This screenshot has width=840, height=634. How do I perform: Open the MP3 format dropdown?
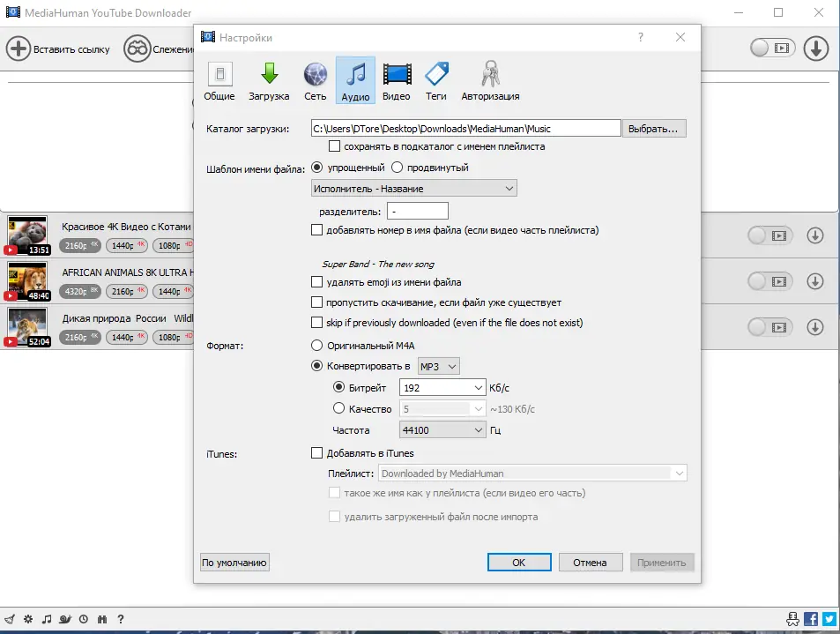pos(438,366)
